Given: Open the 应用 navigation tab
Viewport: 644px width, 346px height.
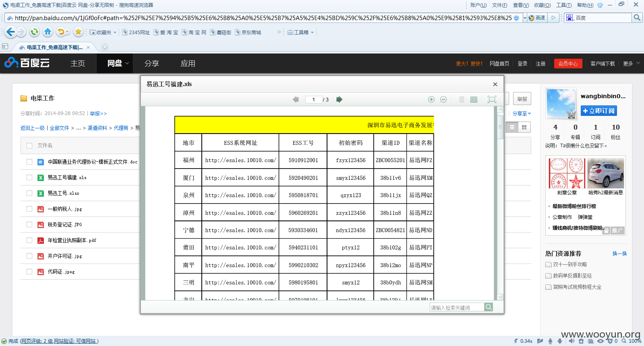Looking at the screenshot, I should [188, 64].
